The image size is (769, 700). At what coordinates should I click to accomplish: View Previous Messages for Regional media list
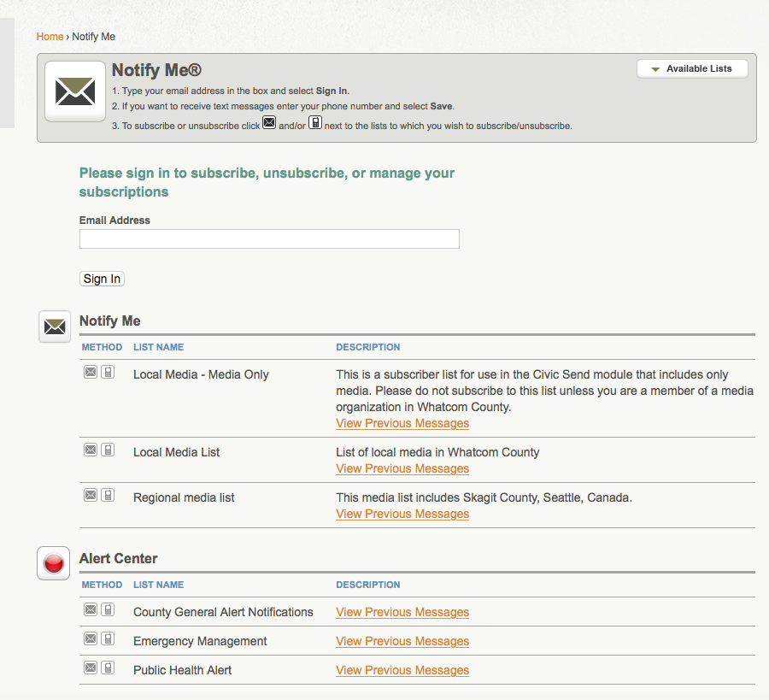[x=402, y=514]
